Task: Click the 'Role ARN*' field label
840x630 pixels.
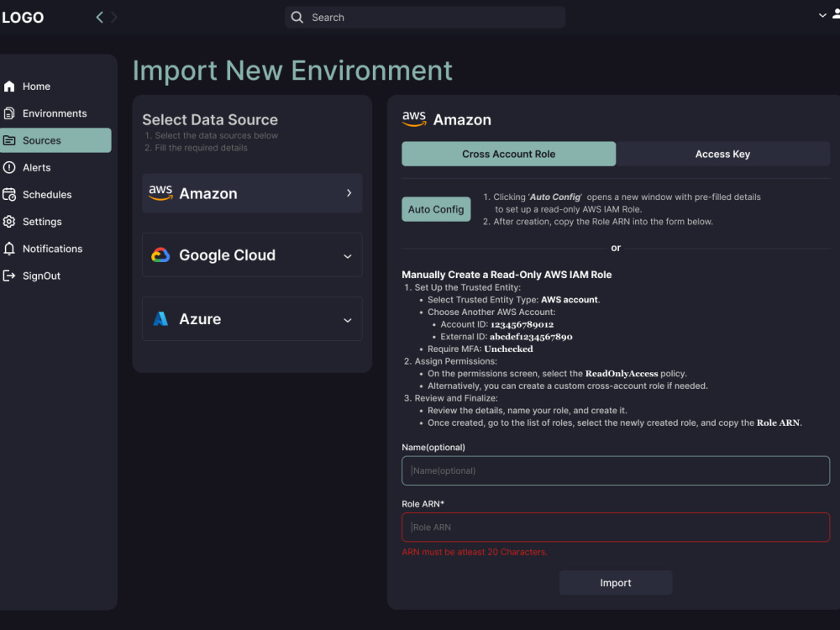Action: (x=423, y=503)
